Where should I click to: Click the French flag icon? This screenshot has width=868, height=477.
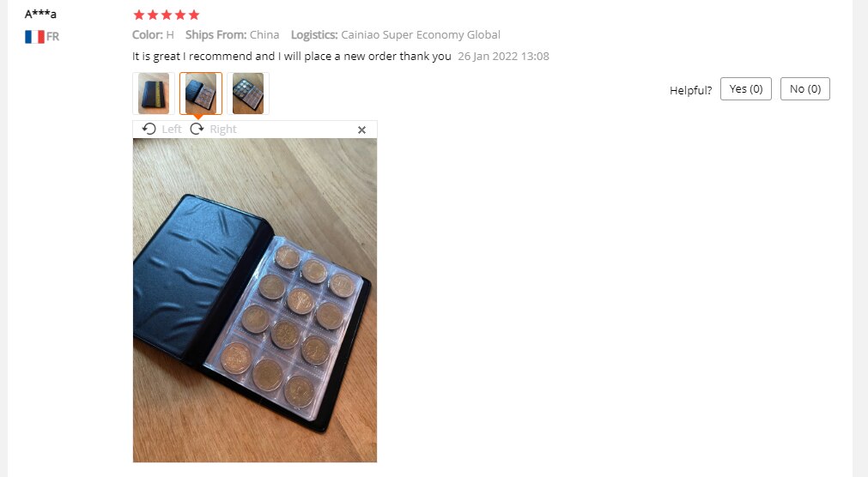(34, 37)
